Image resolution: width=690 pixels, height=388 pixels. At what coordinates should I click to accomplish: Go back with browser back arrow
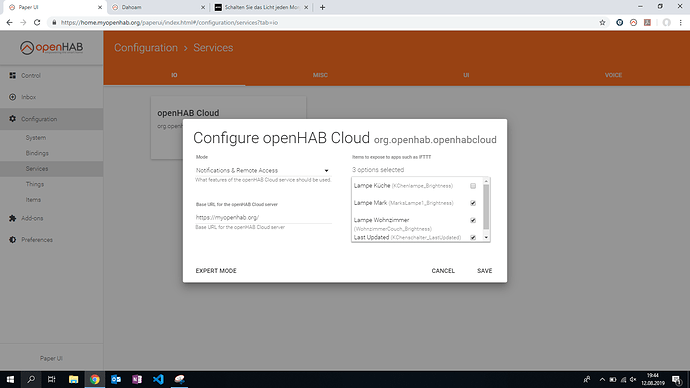pos(9,22)
